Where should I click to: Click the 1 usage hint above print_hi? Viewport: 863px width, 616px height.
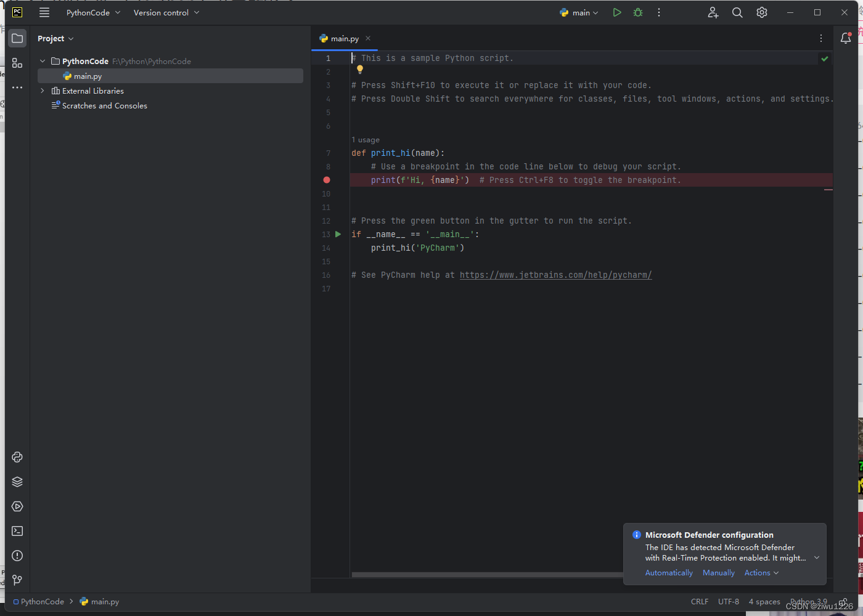[x=366, y=140]
